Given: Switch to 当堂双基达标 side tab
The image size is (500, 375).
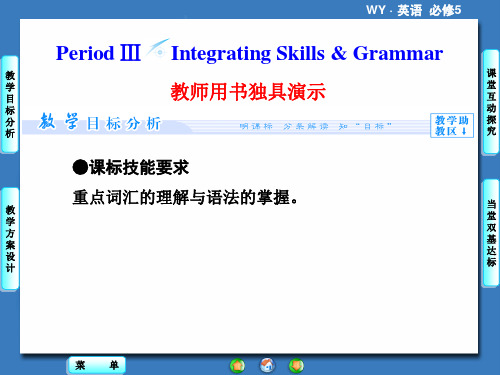Looking at the screenshot, I should click(x=491, y=233).
